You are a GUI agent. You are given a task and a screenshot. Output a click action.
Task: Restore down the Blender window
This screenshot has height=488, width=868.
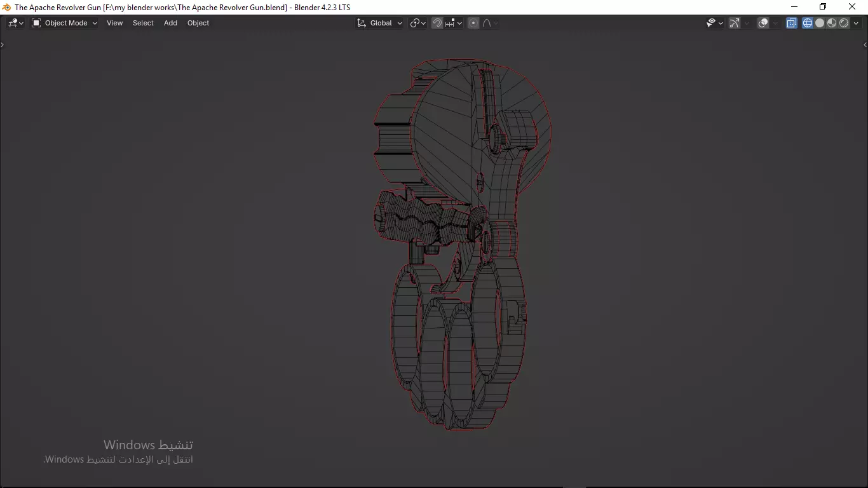coord(823,7)
